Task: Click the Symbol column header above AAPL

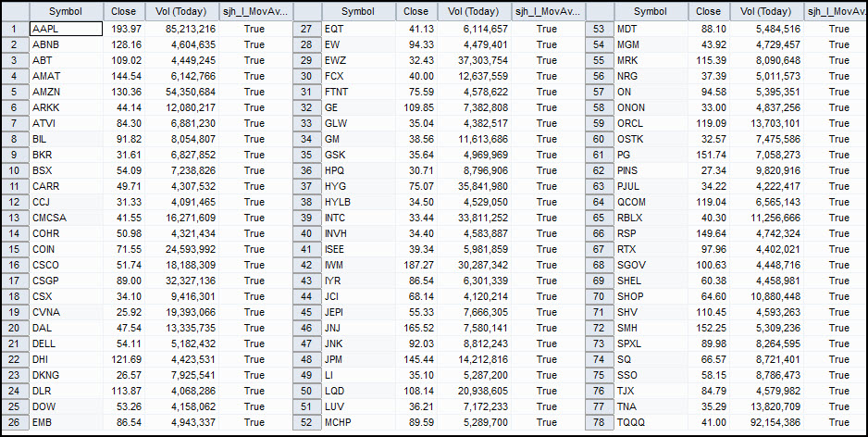Action: pos(66,12)
